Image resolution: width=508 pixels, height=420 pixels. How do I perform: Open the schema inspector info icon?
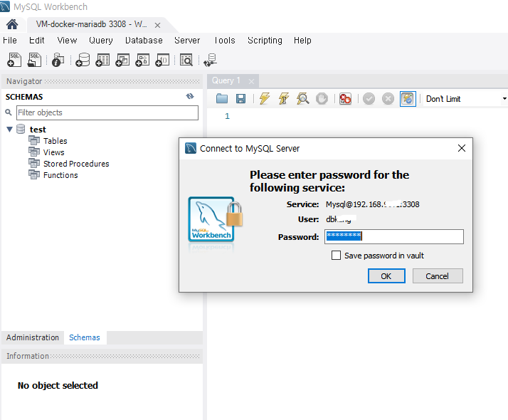click(x=58, y=60)
